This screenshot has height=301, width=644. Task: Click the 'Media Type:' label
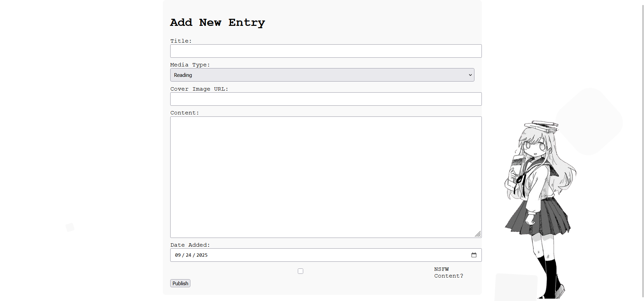click(x=190, y=65)
